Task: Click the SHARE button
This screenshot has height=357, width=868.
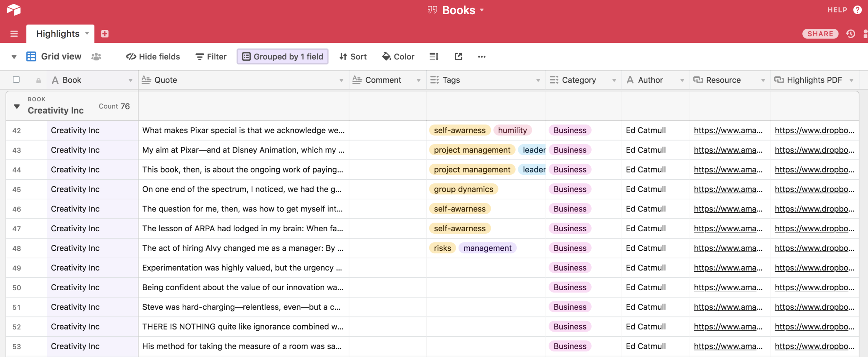Action: pos(820,34)
